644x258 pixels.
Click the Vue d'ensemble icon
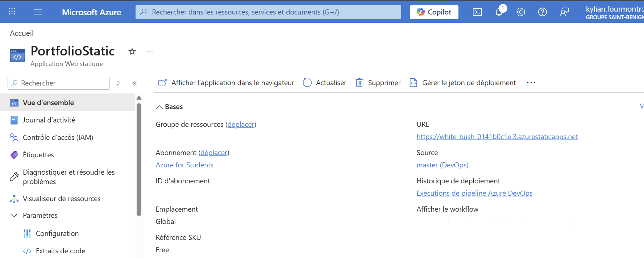14,103
